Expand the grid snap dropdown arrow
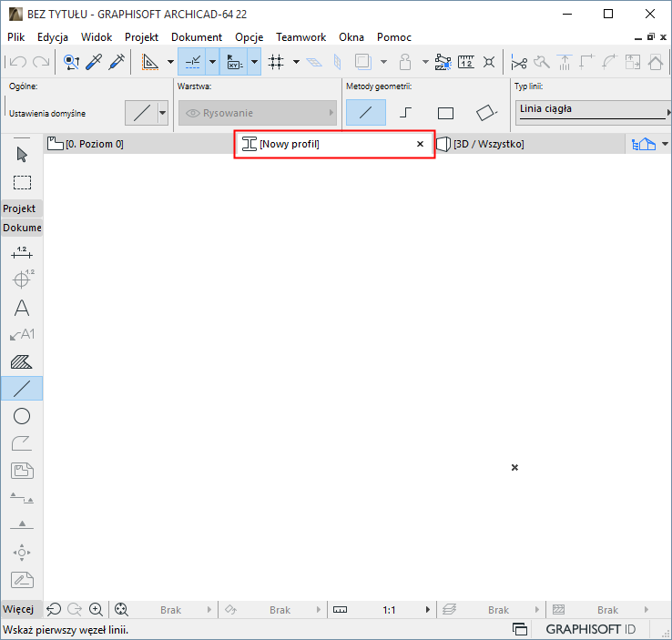672x640 pixels. [296, 62]
